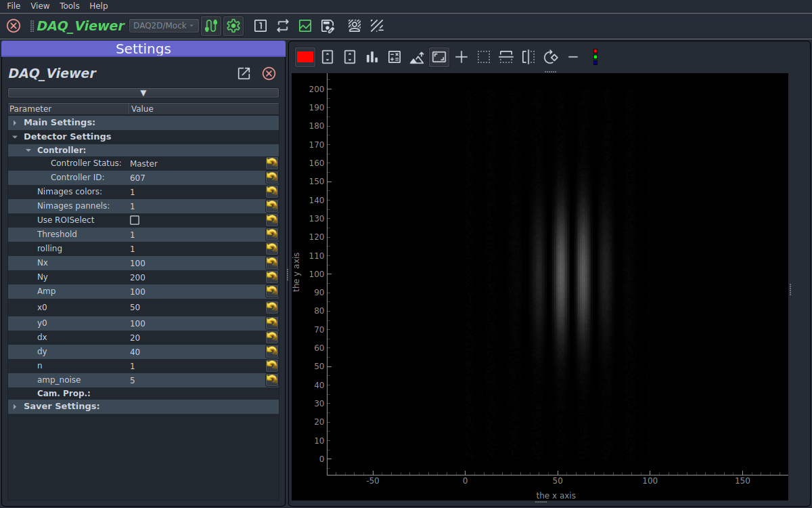The height and width of the screenshot is (508, 812).
Task: Flip the image vertically with the flip icon
Action: [506, 57]
